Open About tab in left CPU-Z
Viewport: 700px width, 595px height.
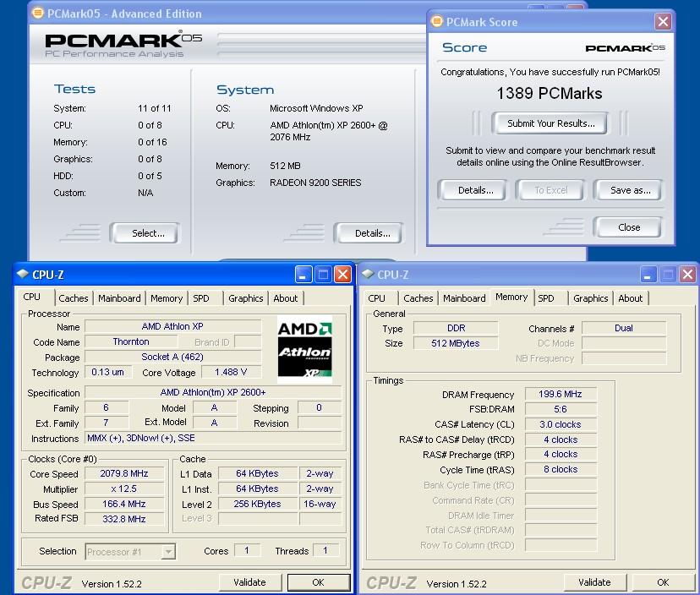coord(285,298)
